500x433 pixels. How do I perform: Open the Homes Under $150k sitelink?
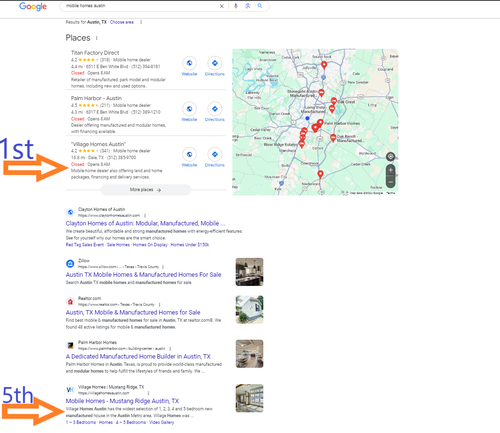click(x=190, y=245)
